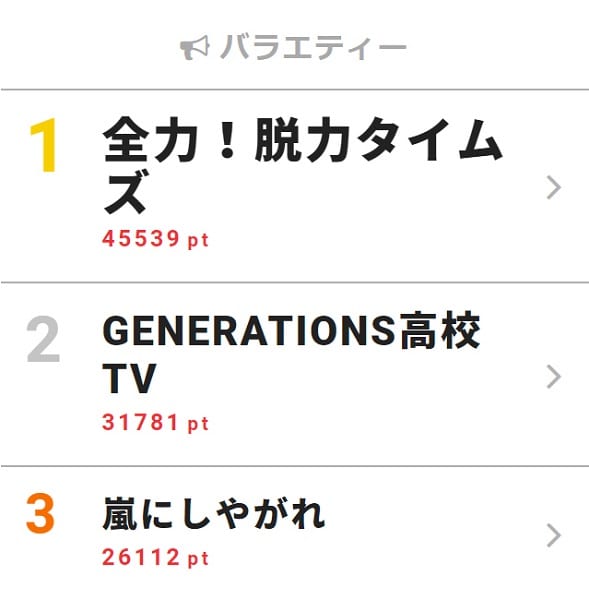This screenshot has width=589, height=600.
Task: Click the yellow rank 1 number
Action: pyautogui.click(x=44, y=145)
